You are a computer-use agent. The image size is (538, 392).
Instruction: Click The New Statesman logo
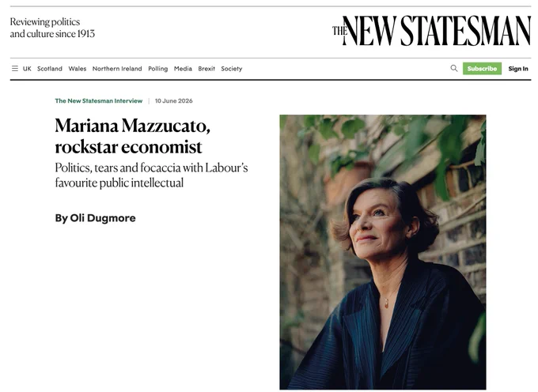[x=431, y=31]
